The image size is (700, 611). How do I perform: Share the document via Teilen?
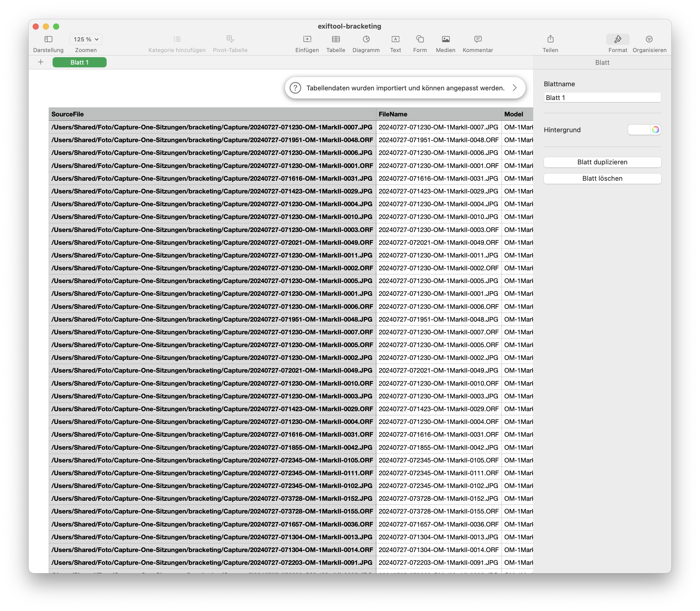point(551,39)
